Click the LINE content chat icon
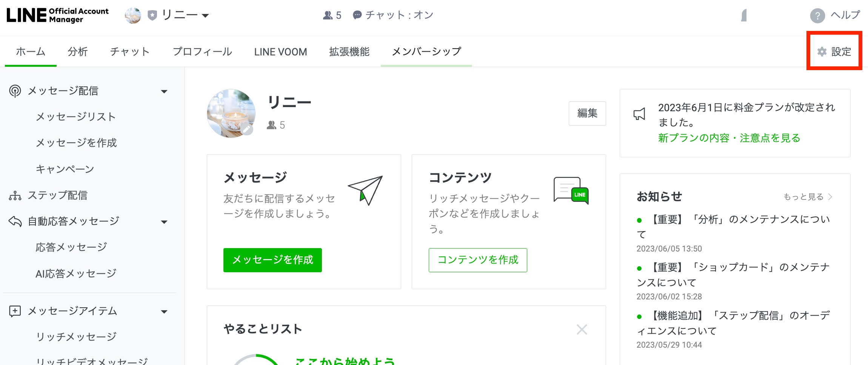Image resolution: width=868 pixels, height=365 pixels. tap(571, 190)
